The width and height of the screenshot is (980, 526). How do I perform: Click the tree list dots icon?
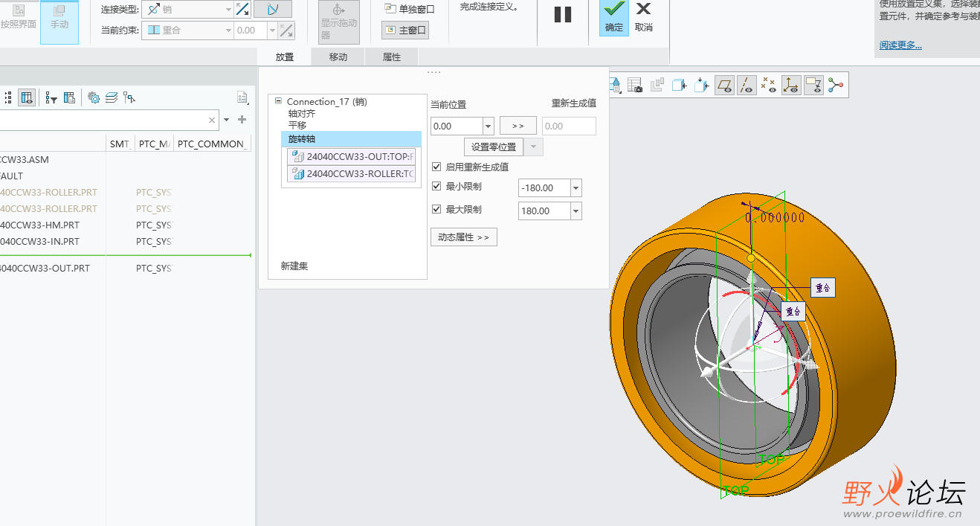tap(8, 97)
